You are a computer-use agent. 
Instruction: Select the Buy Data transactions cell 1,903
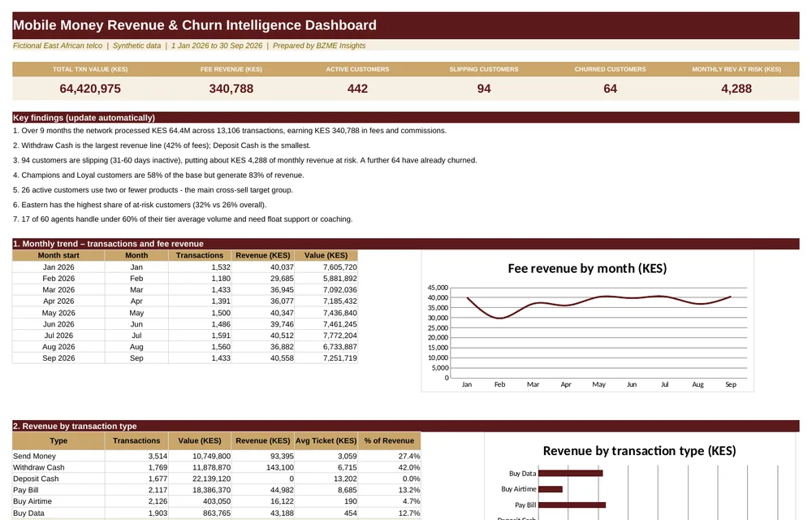[x=136, y=513]
